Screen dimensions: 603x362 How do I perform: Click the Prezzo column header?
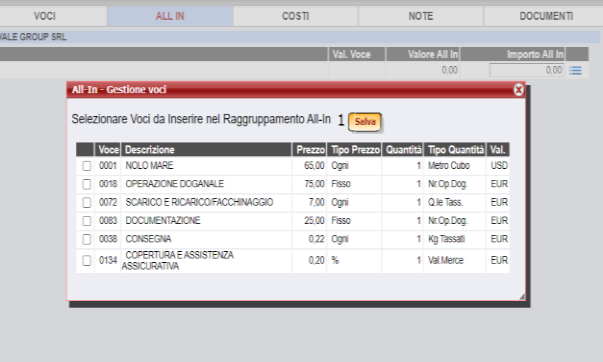coord(310,150)
